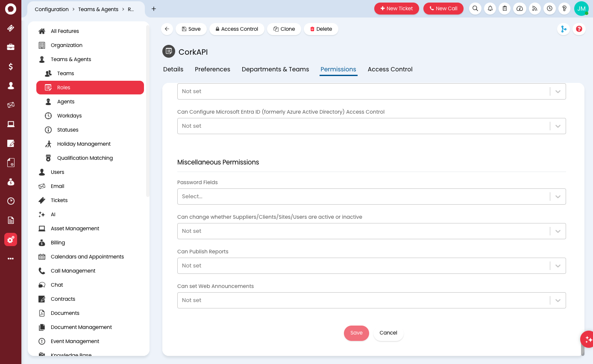
Task: Click Configuration in the breadcrumb
Action: (52, 9)
